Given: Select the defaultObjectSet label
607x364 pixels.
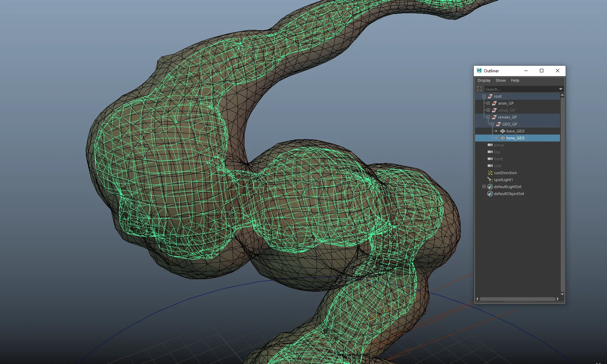Looking at the screenshot, I should coord(509,194).
